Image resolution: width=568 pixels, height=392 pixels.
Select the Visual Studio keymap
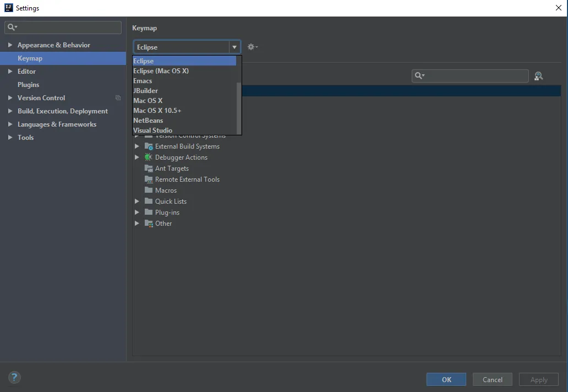184,130
